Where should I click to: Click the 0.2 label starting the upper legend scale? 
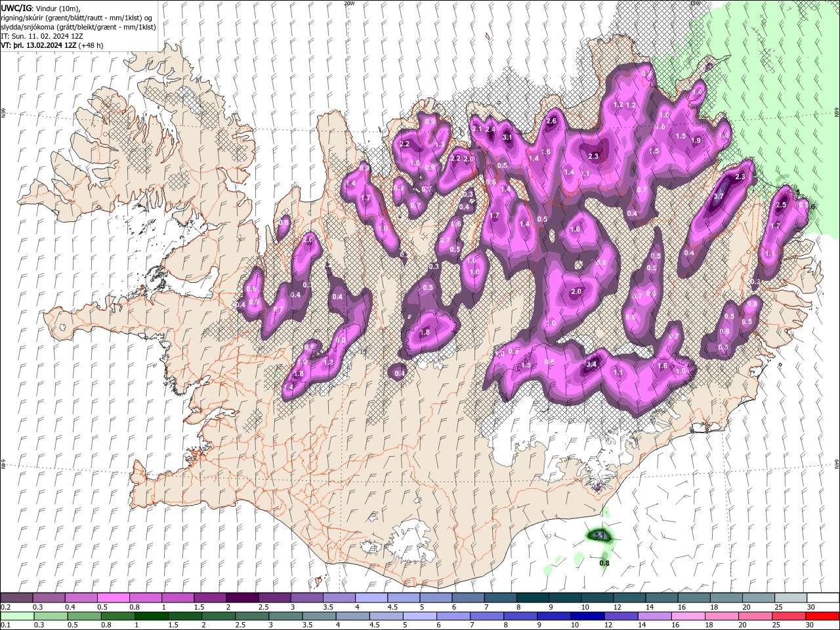[x=5, y=607]
